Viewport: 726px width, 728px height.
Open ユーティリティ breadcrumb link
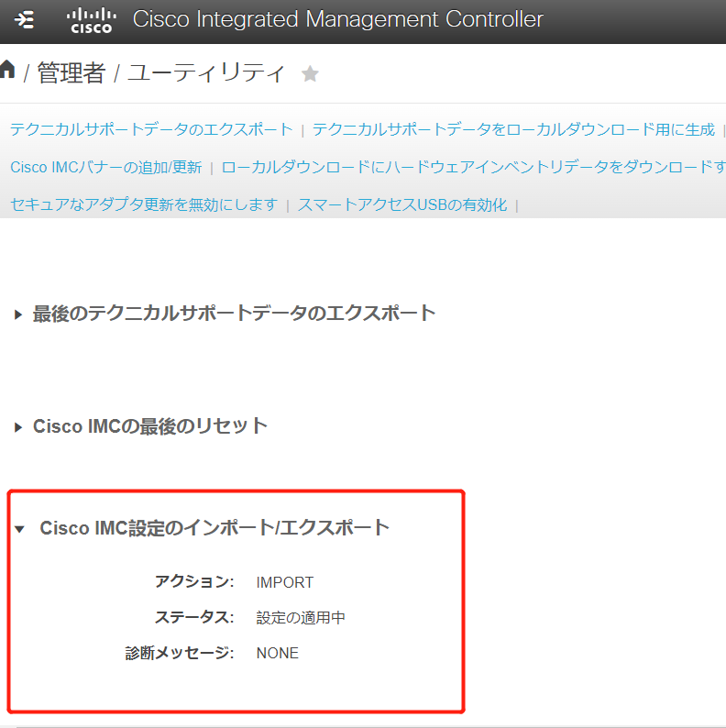(x=205, y=73)
